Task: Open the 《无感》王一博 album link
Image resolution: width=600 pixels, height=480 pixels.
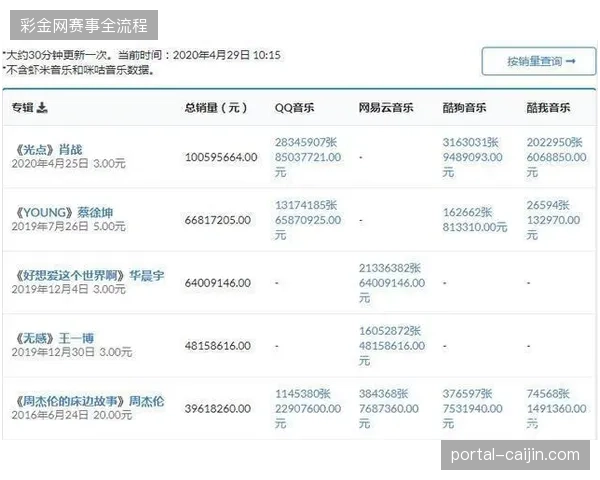Action: [x=54, y=338]
